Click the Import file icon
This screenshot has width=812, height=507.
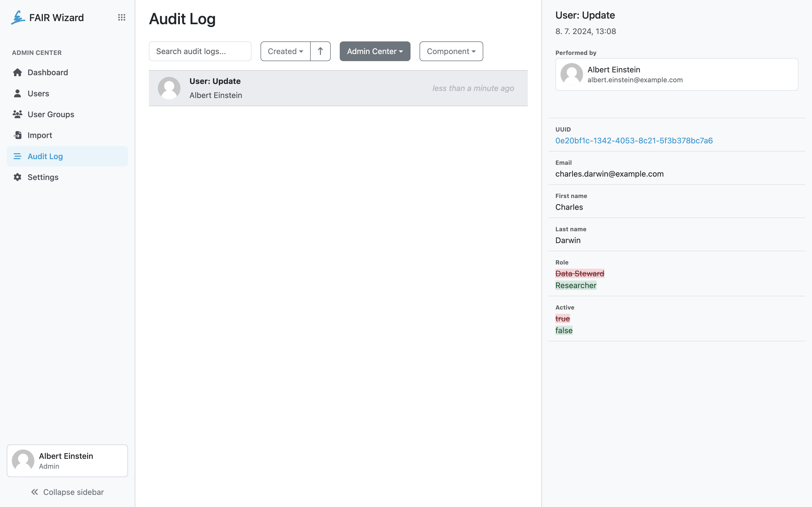tap(17, 135)
